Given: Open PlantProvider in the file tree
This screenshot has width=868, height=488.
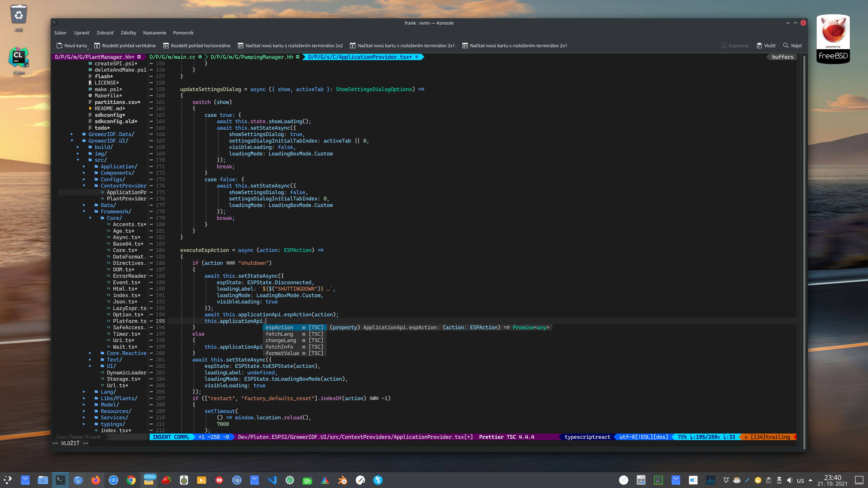Looking at the screenshot, I should pos(126,198).
